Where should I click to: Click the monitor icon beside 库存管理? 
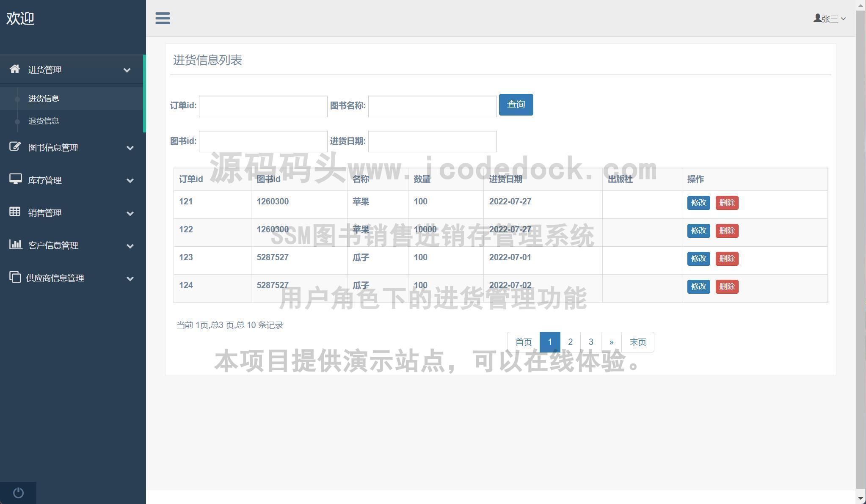pos(16,179)
